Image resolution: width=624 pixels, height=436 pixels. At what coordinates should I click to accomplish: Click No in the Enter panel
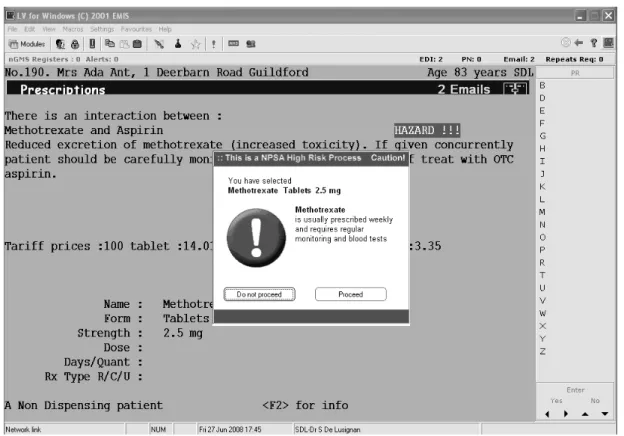(595, 401)
